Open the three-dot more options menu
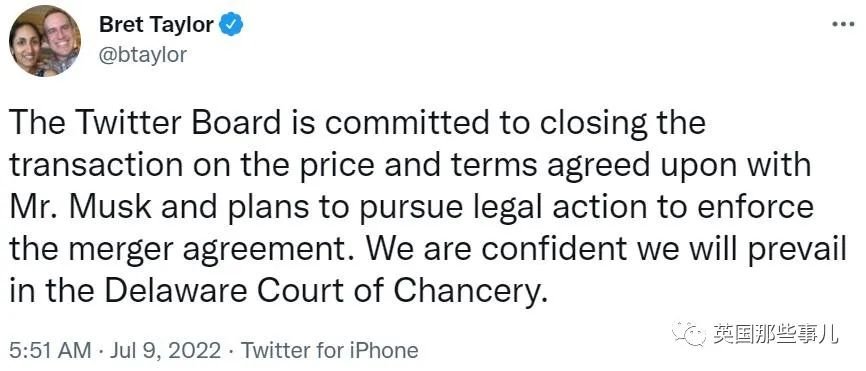 point(843,25)
